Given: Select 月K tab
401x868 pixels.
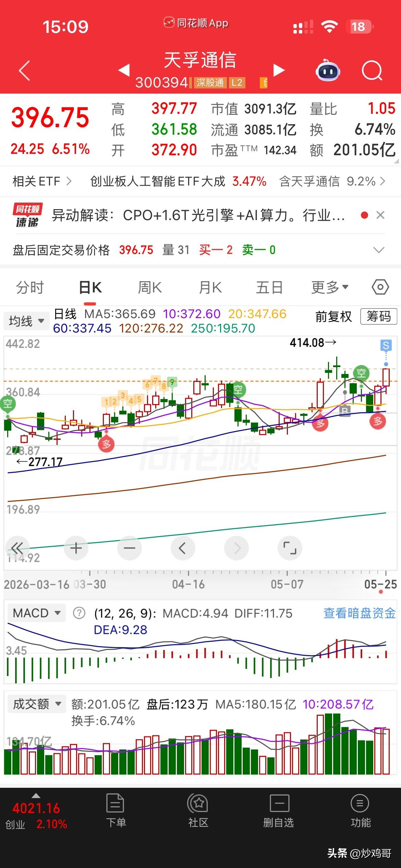Looking at the screenshot, I should coord(210,287).
